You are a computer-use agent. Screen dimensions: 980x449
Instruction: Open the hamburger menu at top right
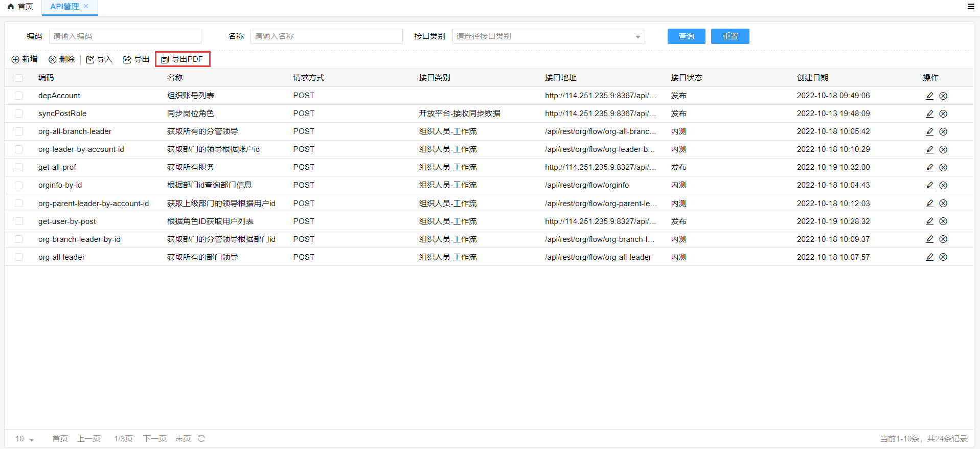coord(970,7)
